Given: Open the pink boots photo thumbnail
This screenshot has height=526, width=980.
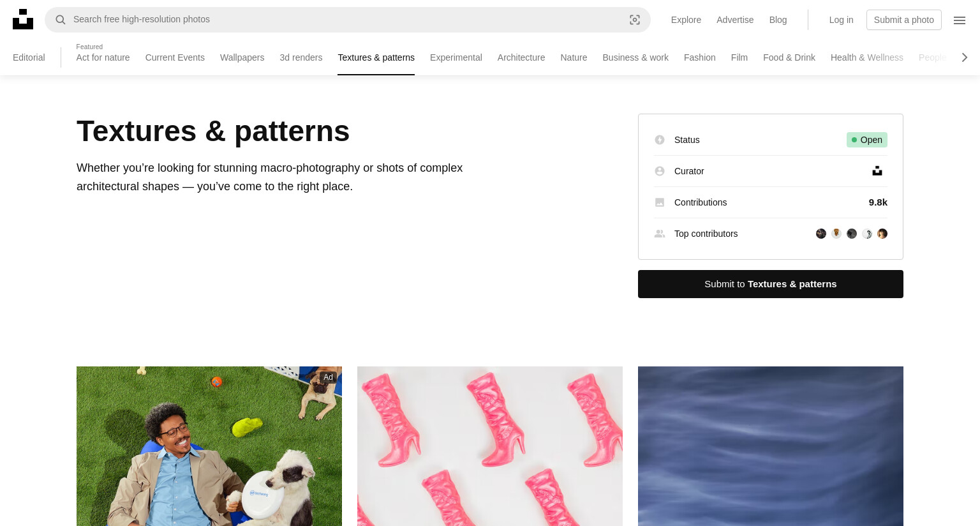Looking at the screenshot, I should tap(490, 446).
